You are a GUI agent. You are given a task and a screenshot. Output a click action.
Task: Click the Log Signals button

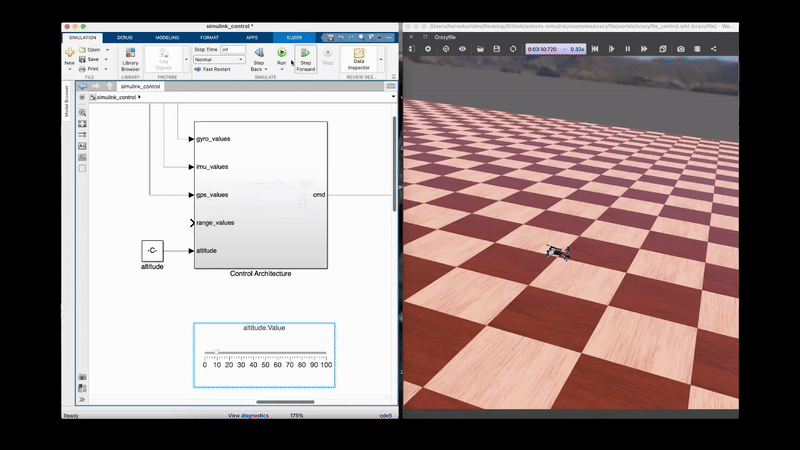click(x=163, y=60)
